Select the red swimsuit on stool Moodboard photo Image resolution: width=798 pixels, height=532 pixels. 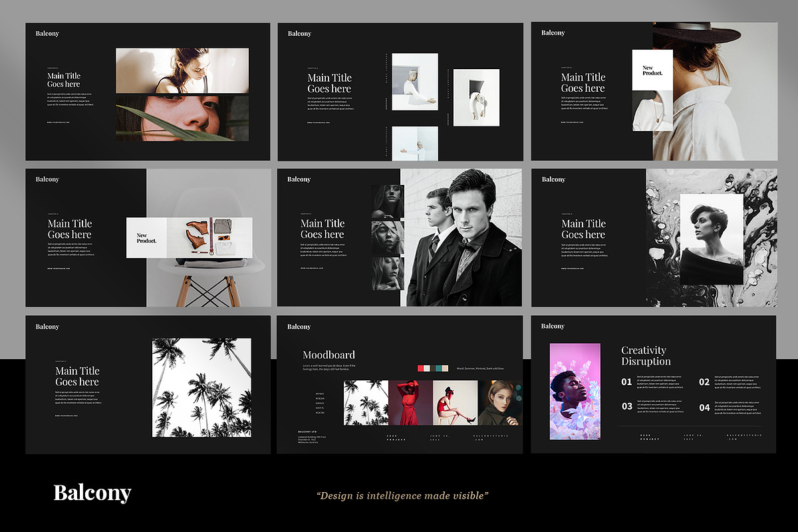455,403
